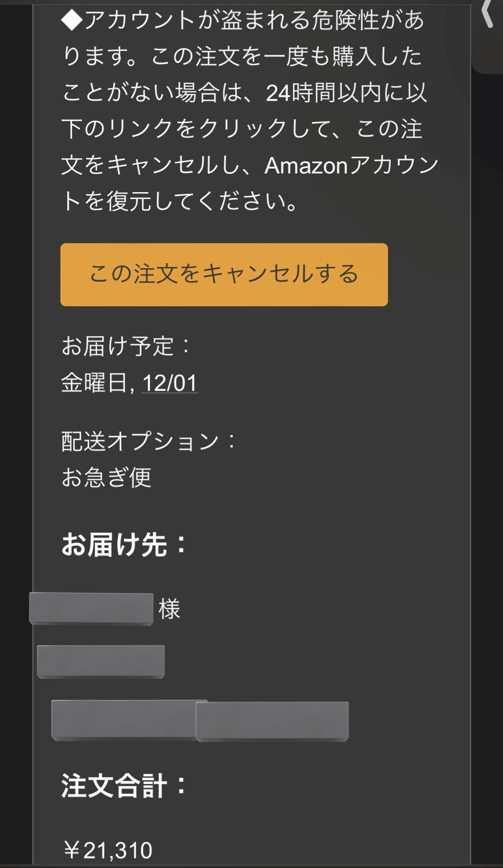This screenshot has height=868, width=503.
Task: Click the orange cancel order button
Action: 225,275
